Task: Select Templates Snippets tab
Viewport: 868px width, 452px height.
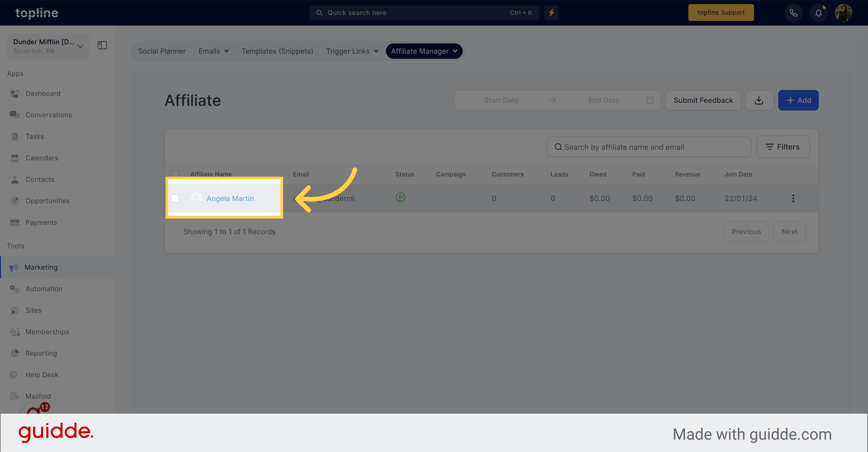Action: click(277, 51)
